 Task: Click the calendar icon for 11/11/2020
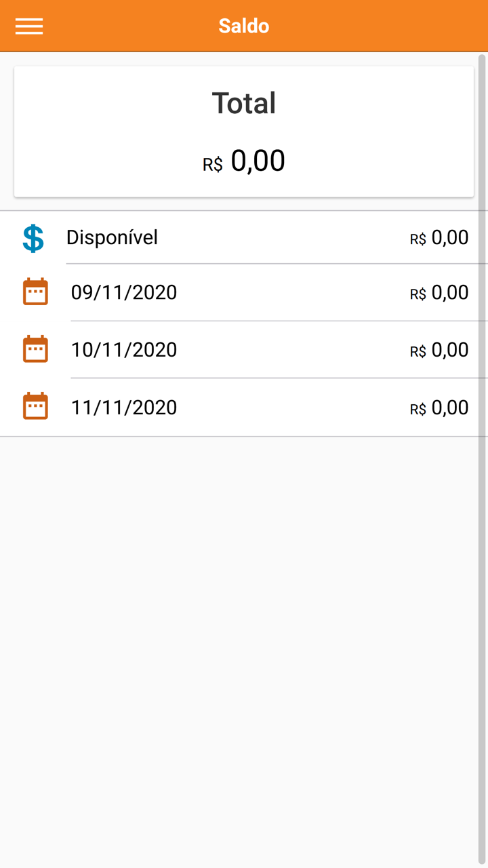click(35, 407)
